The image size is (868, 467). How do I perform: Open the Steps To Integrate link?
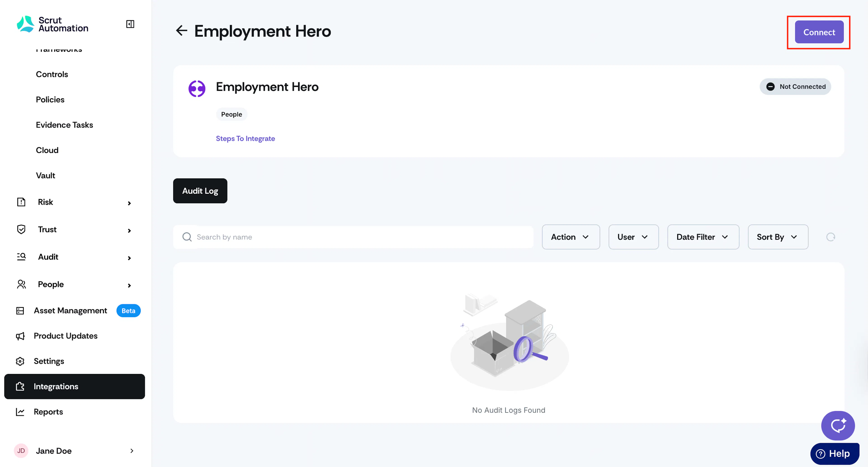(245, 138)
